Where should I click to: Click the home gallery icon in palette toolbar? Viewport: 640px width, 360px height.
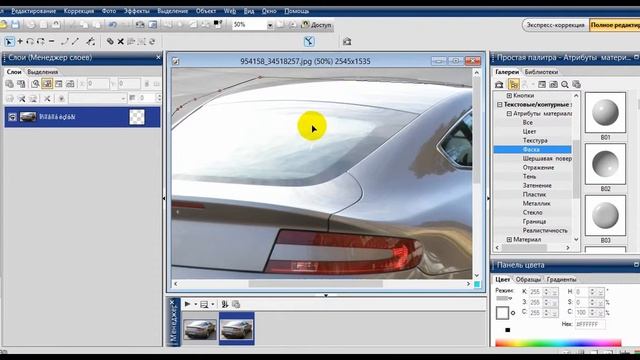pos(499,84)
